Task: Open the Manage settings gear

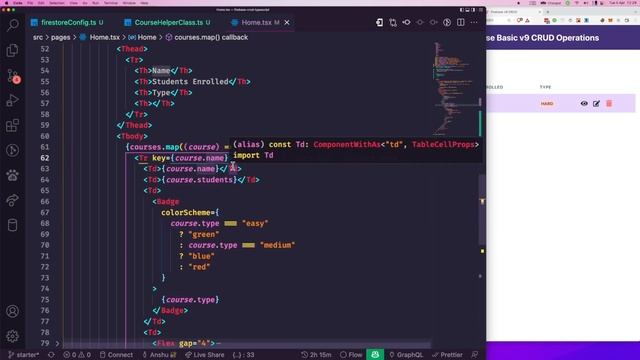Action: [x=13, y=336]
